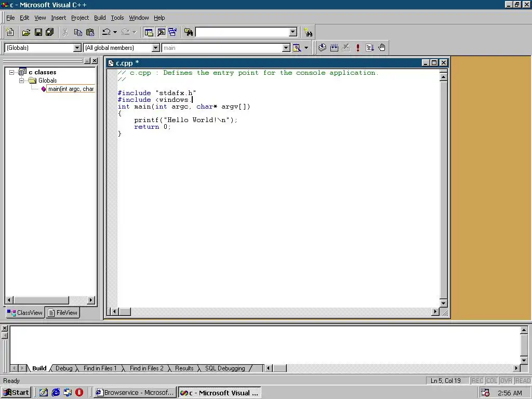Click the WizardBar actions wand icon
The height and width of the screenshot is (399, 532).
[297, 48]
